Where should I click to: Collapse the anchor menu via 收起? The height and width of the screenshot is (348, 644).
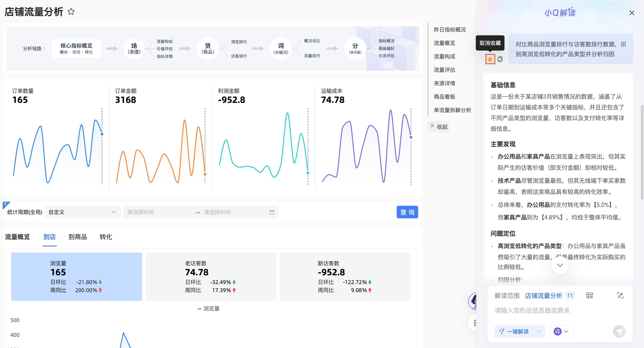439,127
